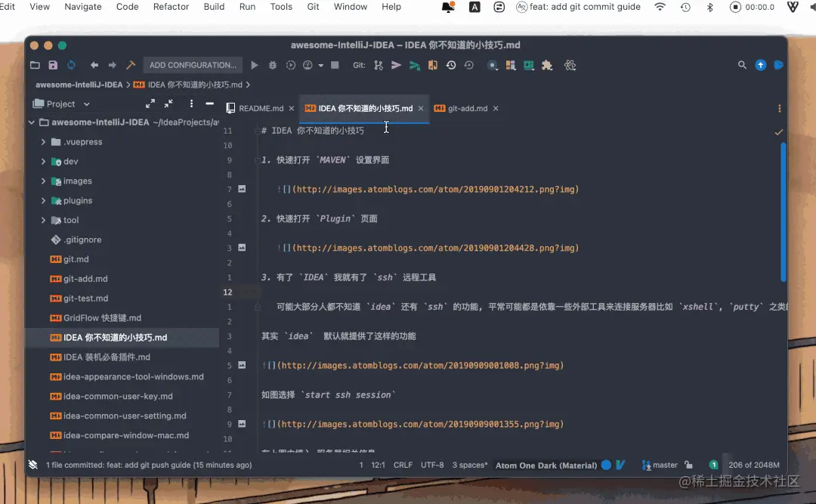
Task: Expand the images folder
Action: (43, 181)
